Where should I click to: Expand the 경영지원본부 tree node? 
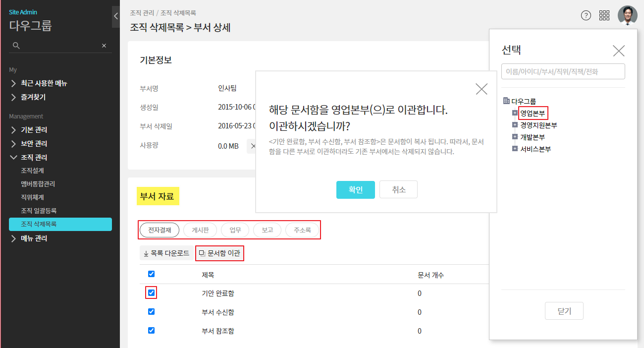pos(515,125)
